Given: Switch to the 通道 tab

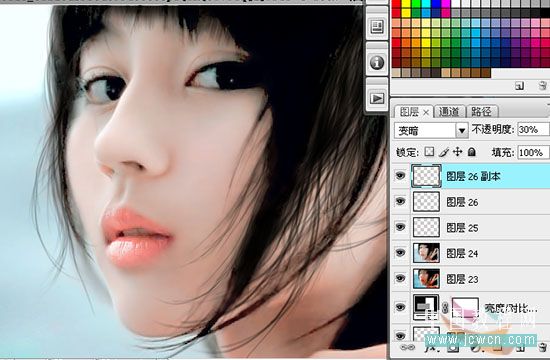Looking at the screenshot, I should coord(449,112).
